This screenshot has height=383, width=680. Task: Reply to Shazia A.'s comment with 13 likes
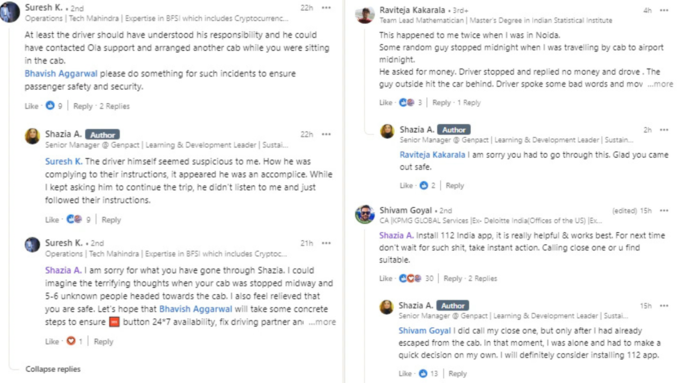458,373
